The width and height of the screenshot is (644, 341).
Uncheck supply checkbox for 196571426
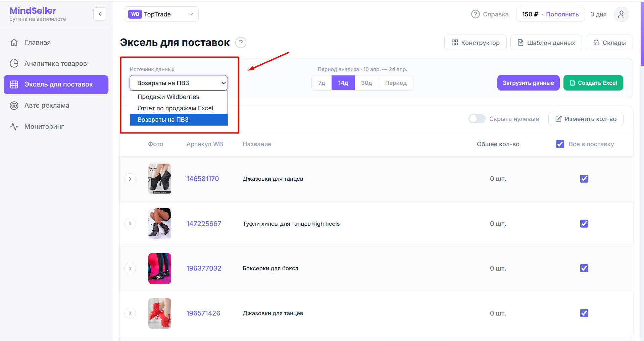pos(584,313)
